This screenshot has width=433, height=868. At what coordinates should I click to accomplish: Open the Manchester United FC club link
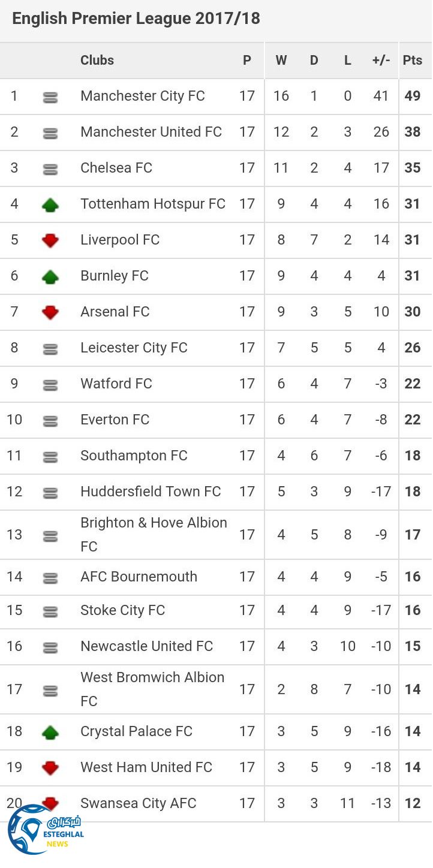pos(151,132)
